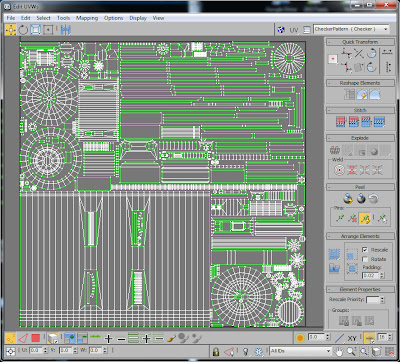Open the Mapping menu
This screenshot has width=400, height=362.
(x=87, y=18)
